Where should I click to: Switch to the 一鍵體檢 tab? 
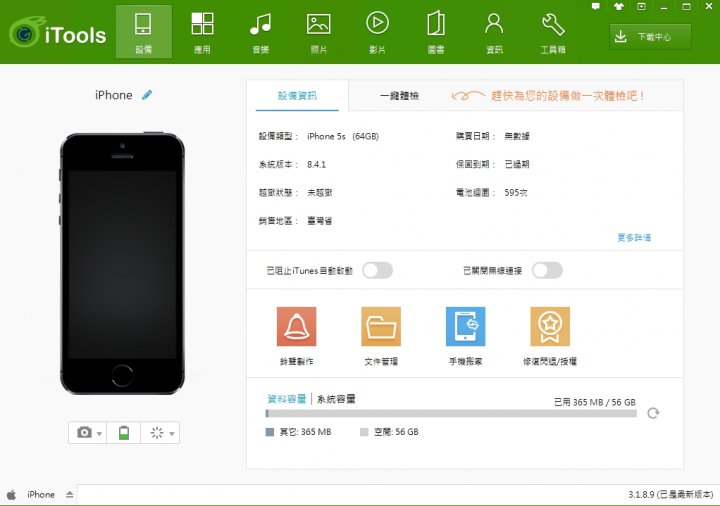point(399,96)
